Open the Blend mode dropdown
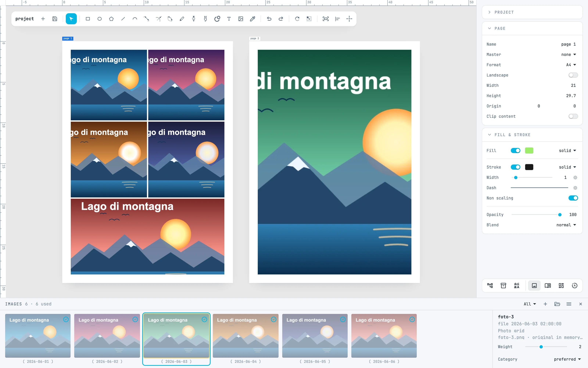The height and width of the screenshot is (368, 588). click(566, 225)
